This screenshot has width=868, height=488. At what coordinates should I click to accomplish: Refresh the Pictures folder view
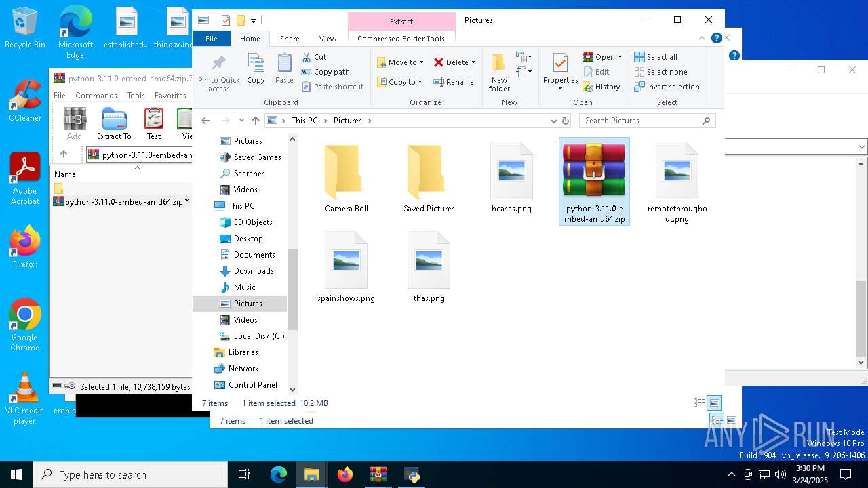point(566,121)
